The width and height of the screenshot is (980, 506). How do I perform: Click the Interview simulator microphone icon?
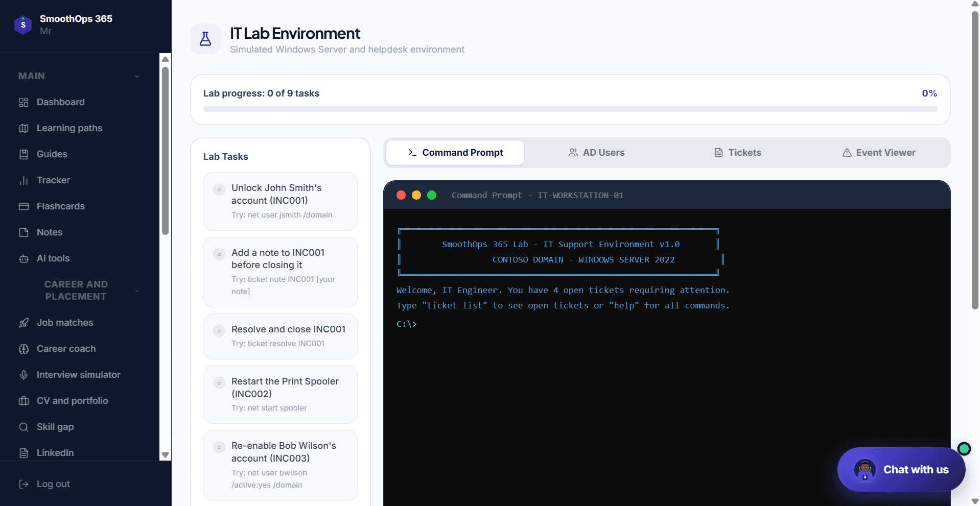(x=24, y=375)
